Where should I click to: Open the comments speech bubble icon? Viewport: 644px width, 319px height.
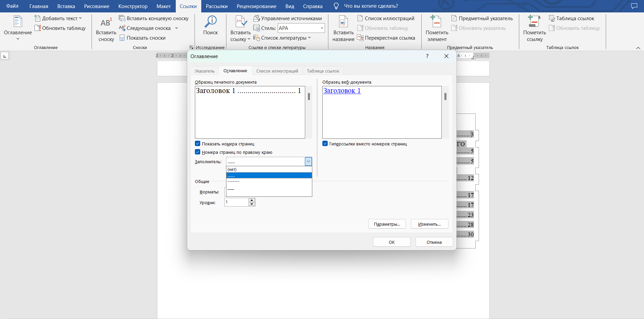[634, 6]
